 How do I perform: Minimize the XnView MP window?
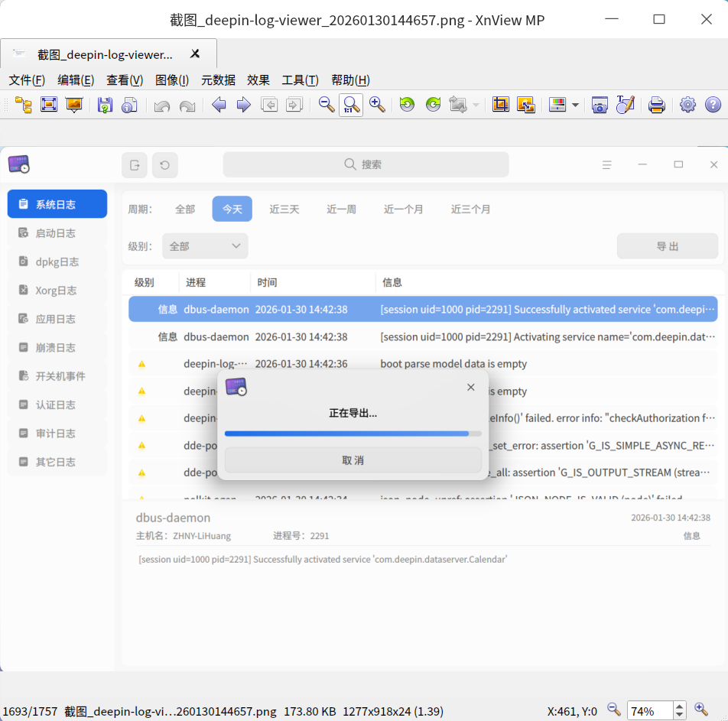[x=612, y=19]
